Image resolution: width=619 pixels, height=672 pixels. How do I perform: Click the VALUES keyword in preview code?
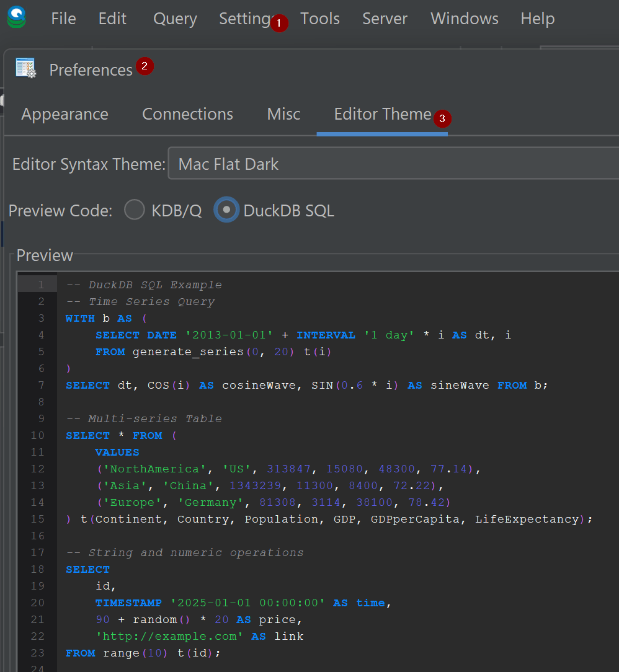[117, 453]
